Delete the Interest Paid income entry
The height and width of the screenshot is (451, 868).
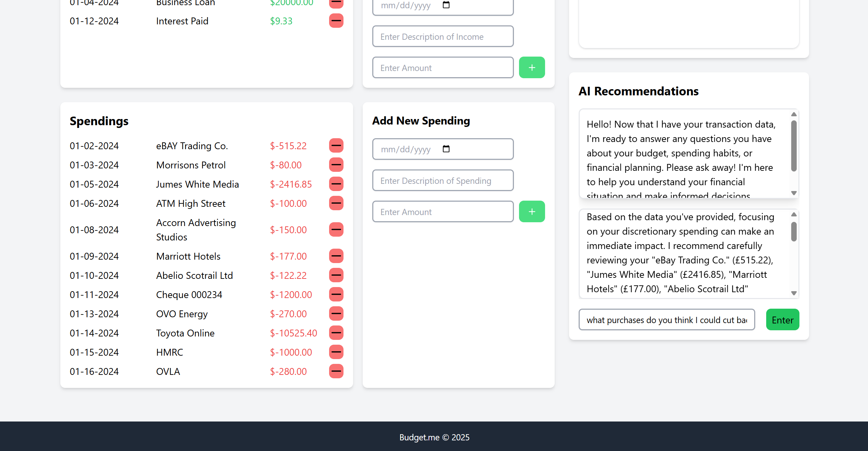336,21
